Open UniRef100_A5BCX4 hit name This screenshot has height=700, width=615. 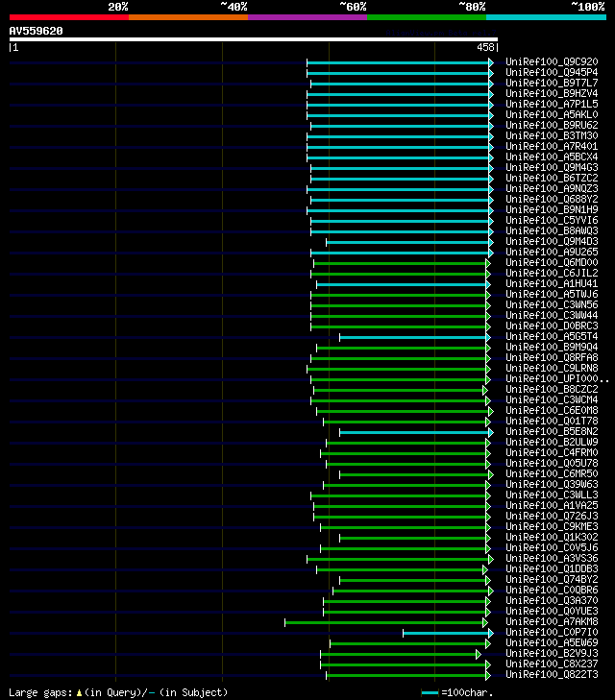[552, 157]
